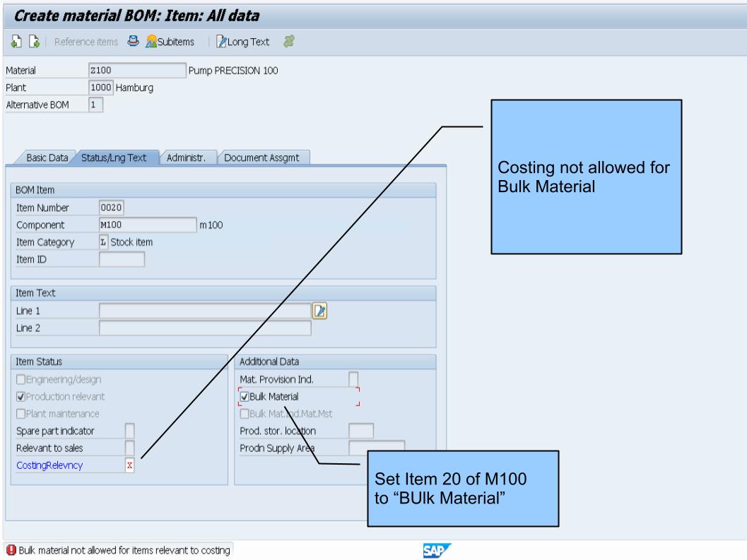Click the BOM Item group header
Screen dimensions: 747x560
pyautogui.click(x=223, y=190)
